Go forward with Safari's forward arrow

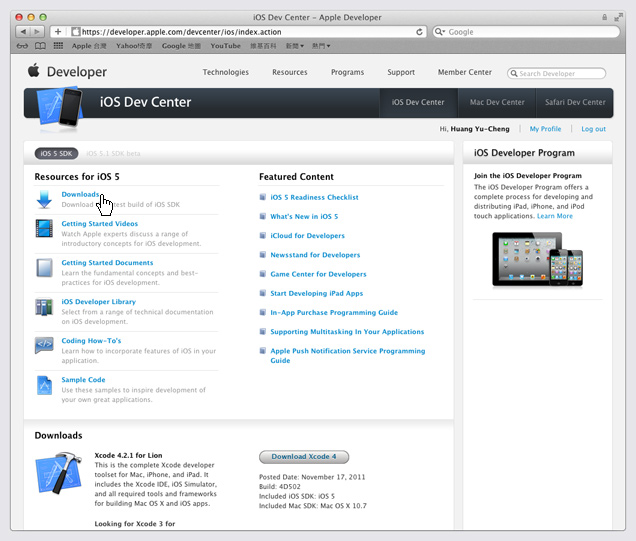click(x=37, y=32)
